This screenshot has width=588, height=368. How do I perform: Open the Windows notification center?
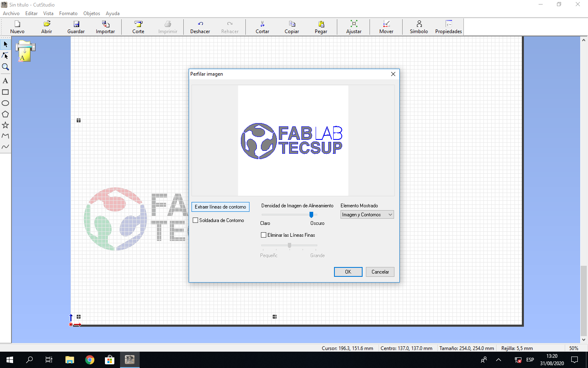575,360
